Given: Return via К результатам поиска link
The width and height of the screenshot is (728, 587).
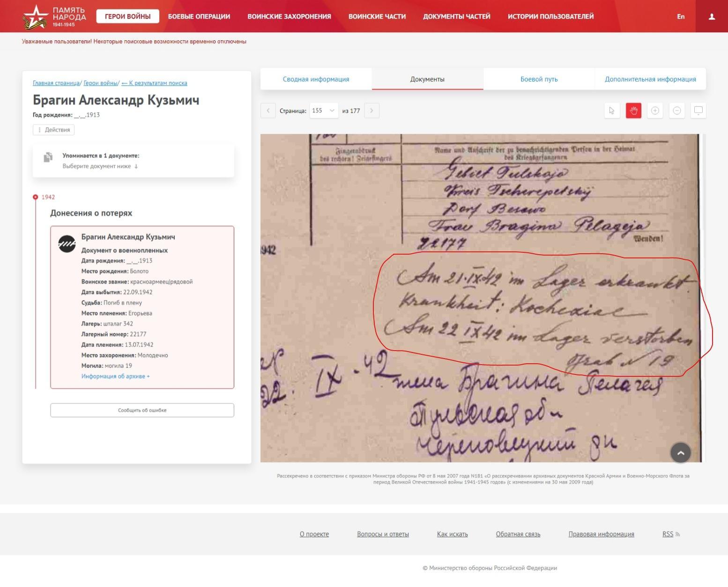Looking at the screenshot, I should pos(154,83).
